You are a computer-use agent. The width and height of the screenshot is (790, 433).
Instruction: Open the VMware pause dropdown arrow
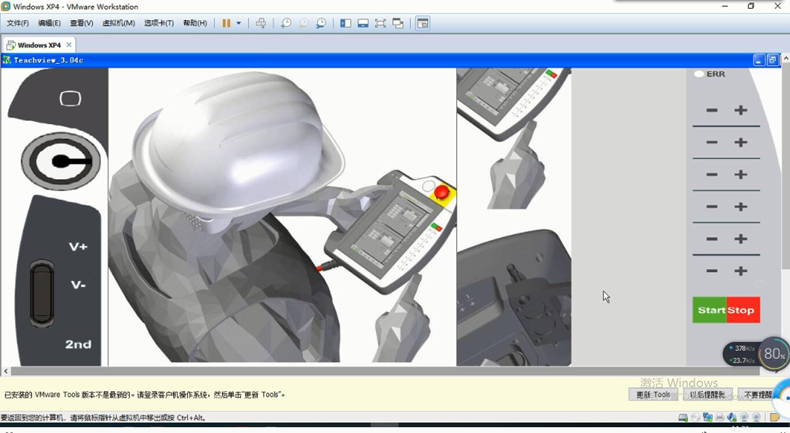pos(238,23)
